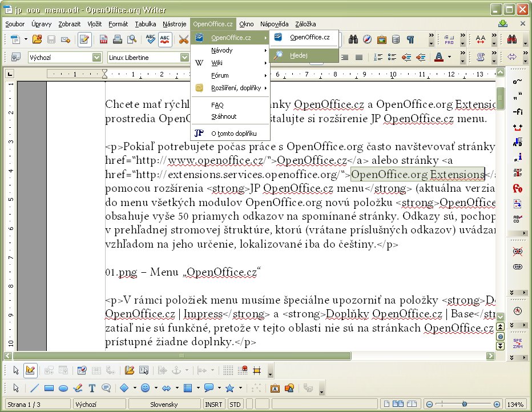Toggle Bullets On/Off icon
This screenshot has width=532, height=412.
pyautogui.click(x=392, y=57)
